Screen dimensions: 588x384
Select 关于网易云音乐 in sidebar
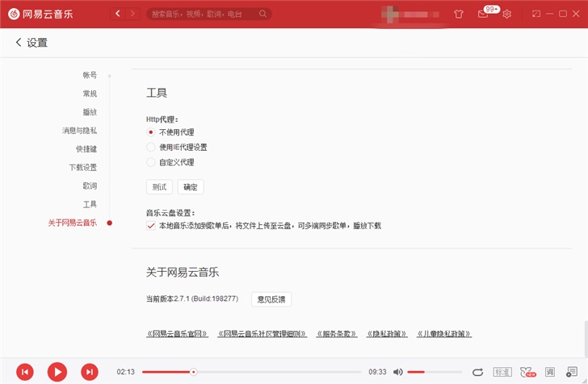73,223
